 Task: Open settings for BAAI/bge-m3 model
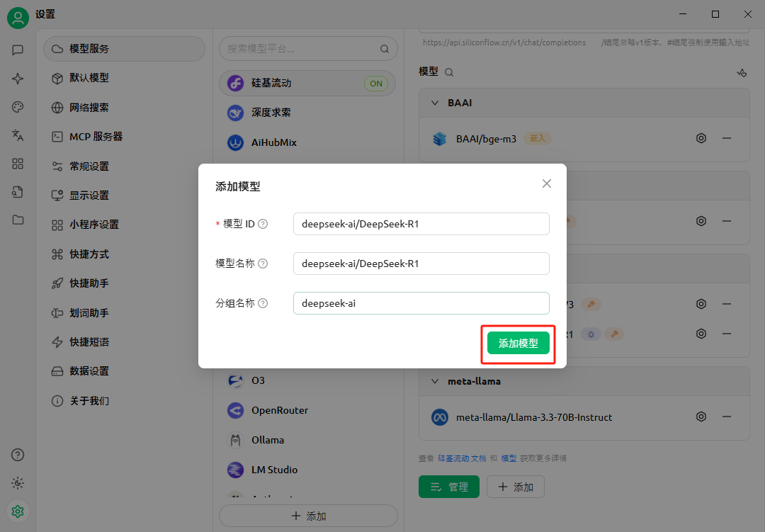(x=701, y=138)
